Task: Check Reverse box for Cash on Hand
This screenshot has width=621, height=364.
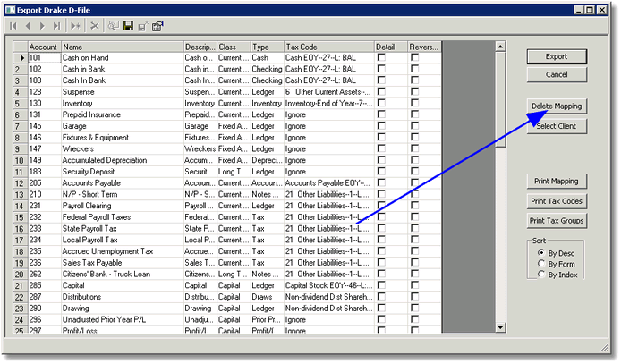Action: pos(414,57)
